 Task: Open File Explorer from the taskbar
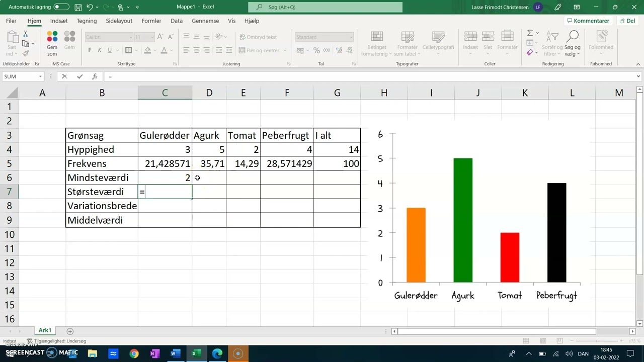tap(93, 353)
